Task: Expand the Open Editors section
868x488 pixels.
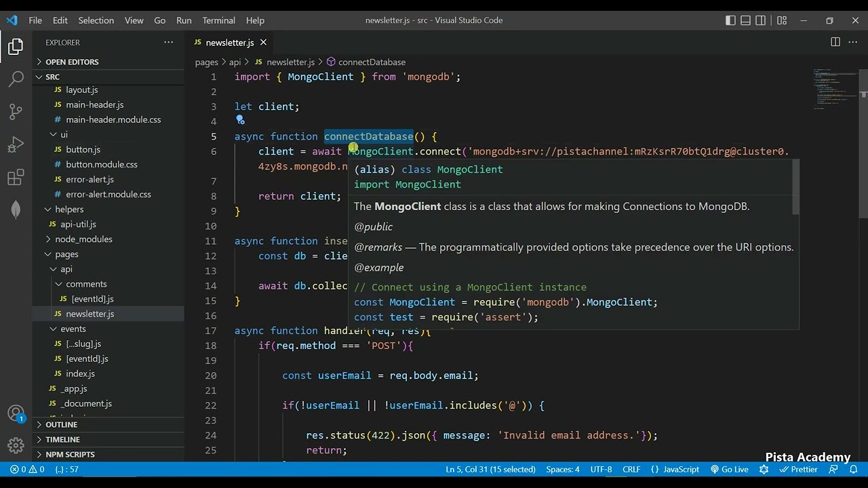Action: click(108, 62)
